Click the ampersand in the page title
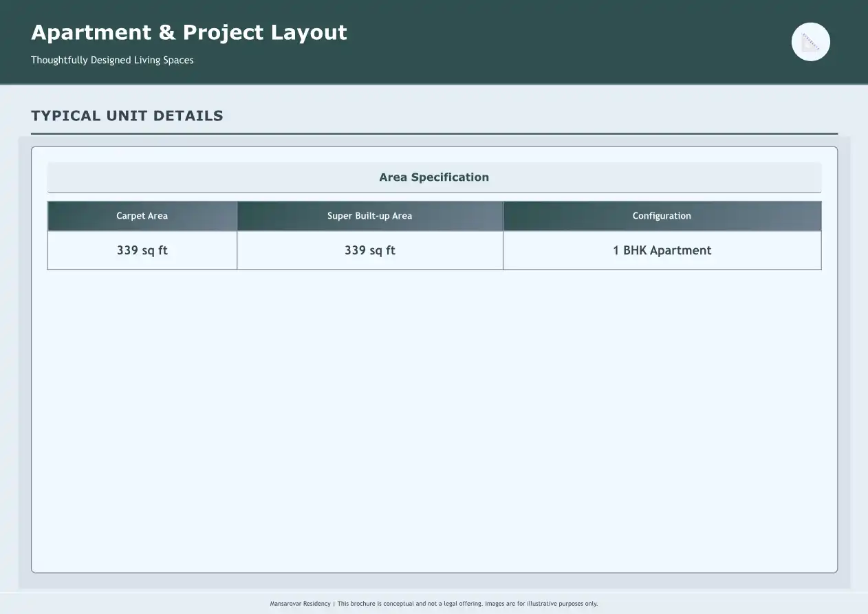868x614 pixels. [x=166, y=32]
